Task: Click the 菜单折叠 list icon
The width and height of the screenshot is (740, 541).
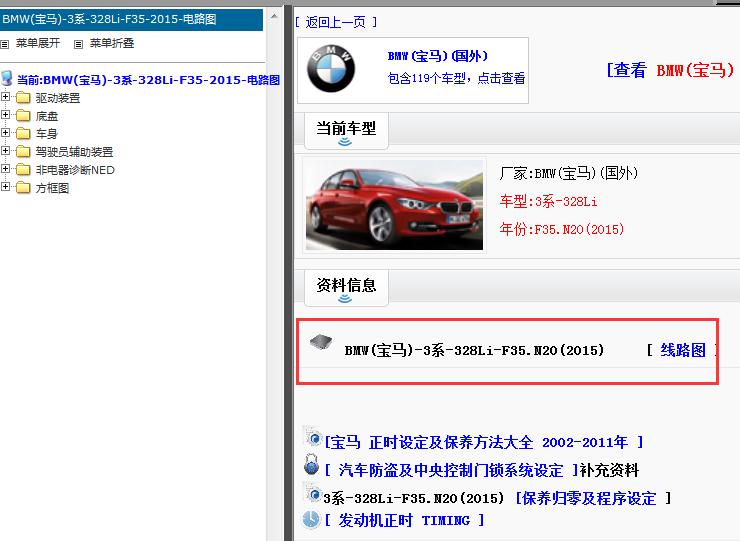Action: tap(78, 44)
